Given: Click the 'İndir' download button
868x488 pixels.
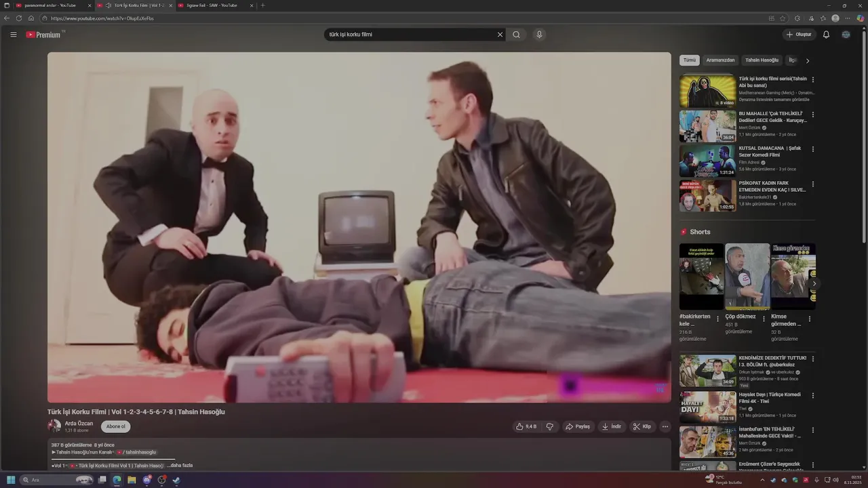Looking at the screenshot, I should coord(612,426).
